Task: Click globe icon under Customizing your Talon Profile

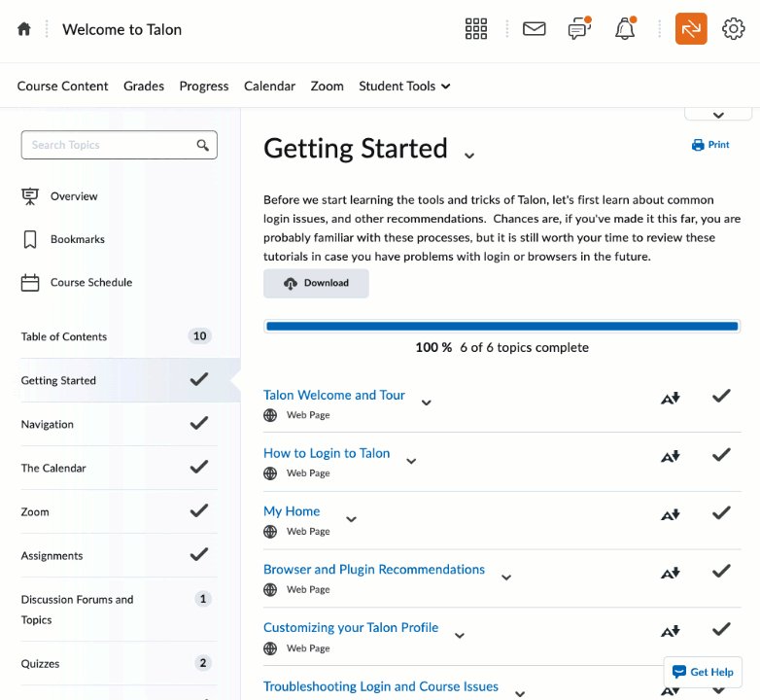Action: 270,648
